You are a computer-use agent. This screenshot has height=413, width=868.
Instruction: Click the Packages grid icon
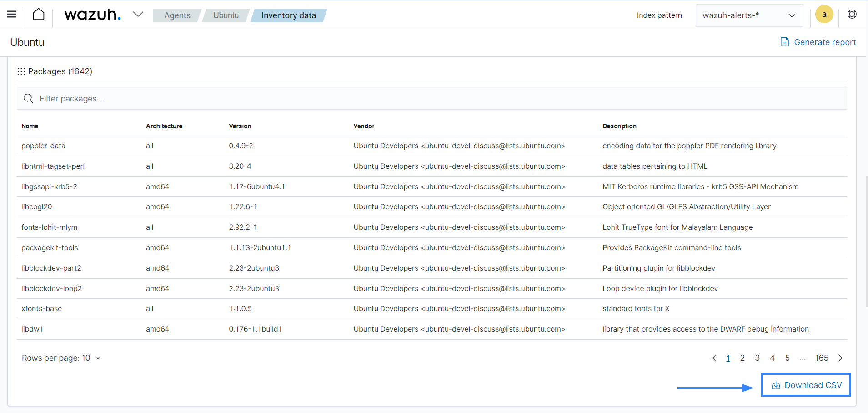[x=21, y=71]
